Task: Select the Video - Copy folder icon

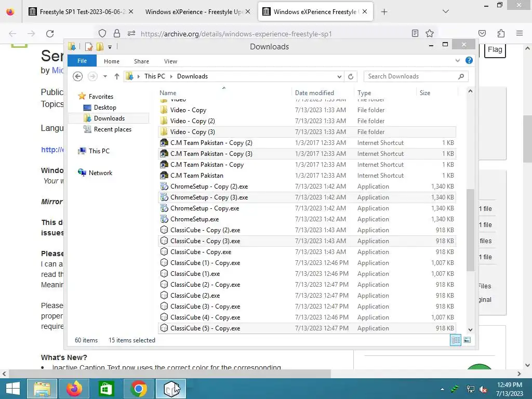Action: [164, 110]
